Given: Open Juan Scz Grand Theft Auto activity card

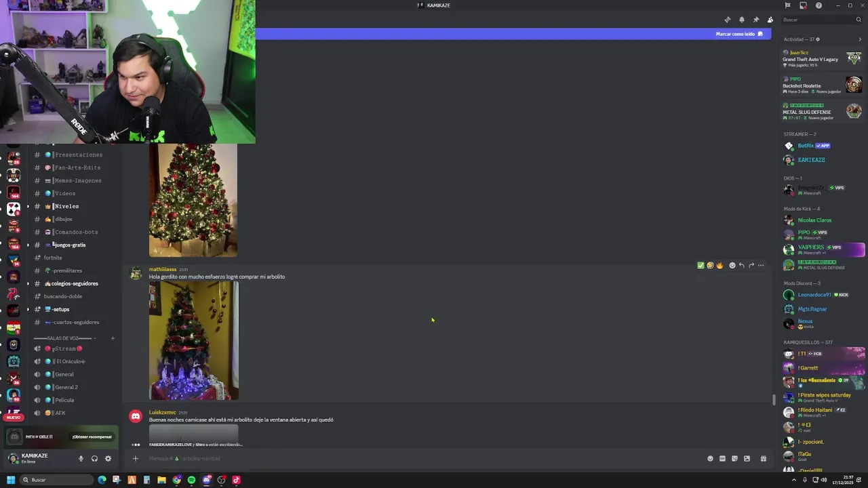Looking at the screenshot, I should pyautogui.click(x=822, y=58).
